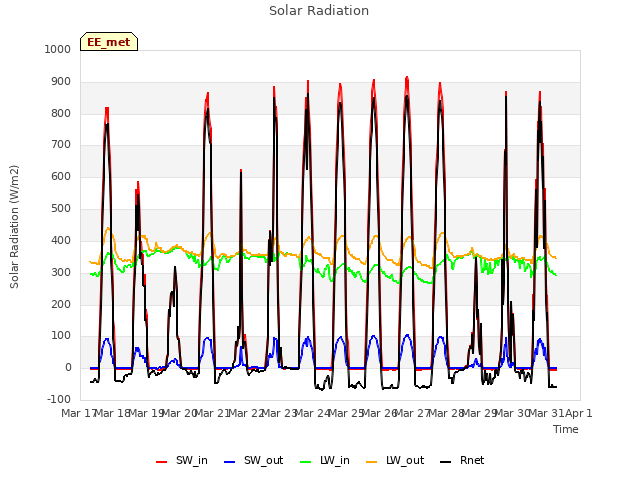Click the green LW_in legend swatch
The image size is (640, 480).
point(306,462)
